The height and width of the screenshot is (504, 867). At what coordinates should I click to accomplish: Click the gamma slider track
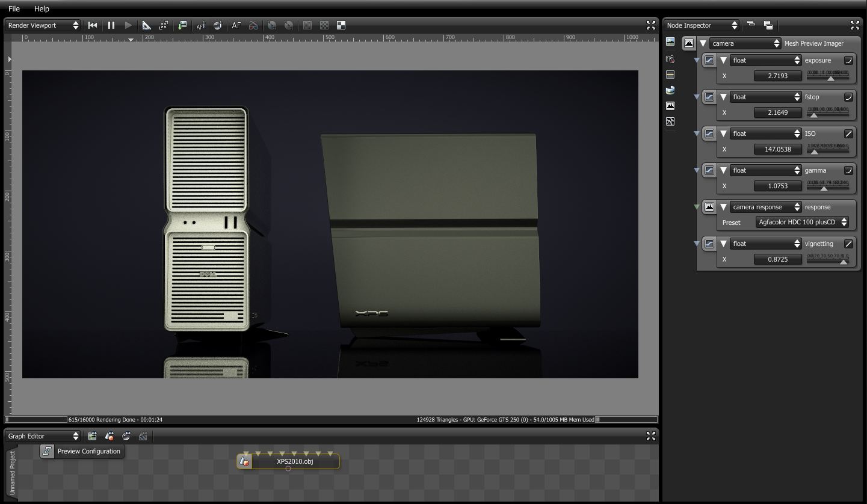pos(828,186)
